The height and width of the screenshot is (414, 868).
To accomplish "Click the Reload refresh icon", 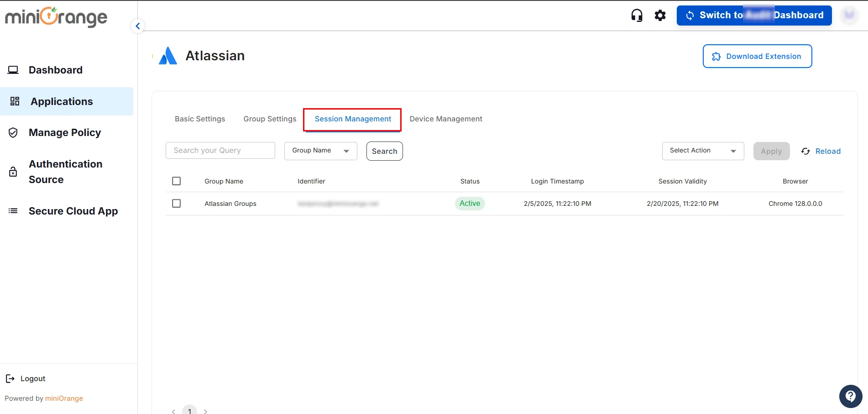I will [x=805, y=151].
